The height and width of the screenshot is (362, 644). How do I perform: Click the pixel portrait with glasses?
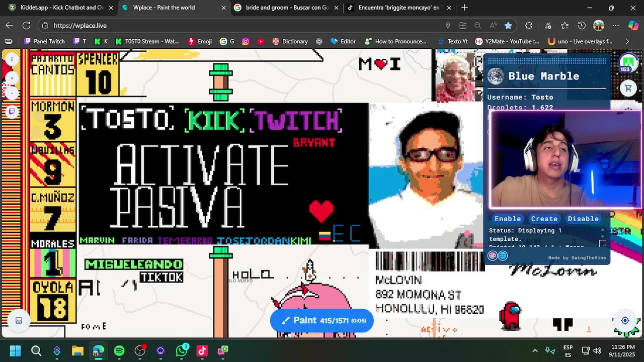pos(426,175)
